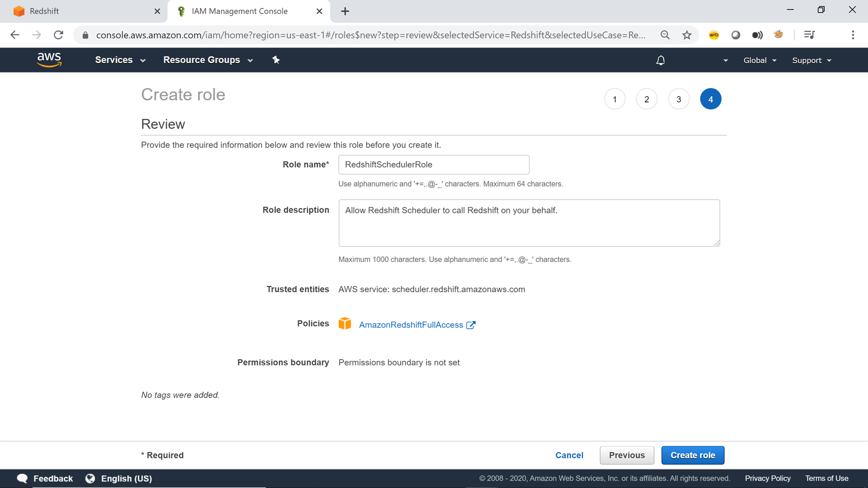Click the Previous button

pos(626,455)
